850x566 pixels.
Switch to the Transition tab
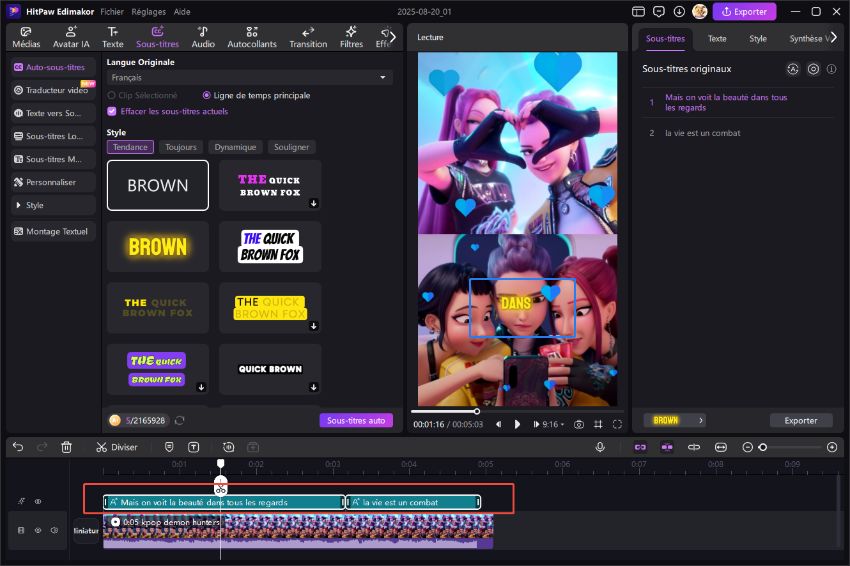[308, 37]
